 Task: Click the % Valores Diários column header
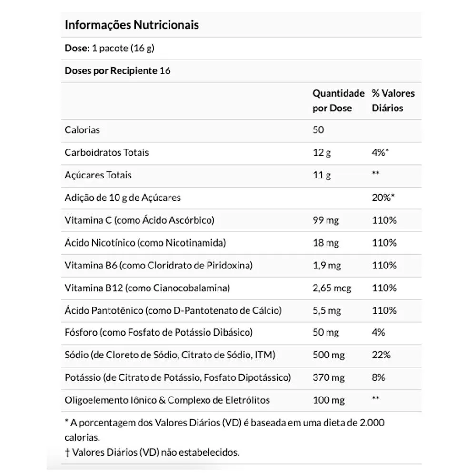(x=393, y=100)
